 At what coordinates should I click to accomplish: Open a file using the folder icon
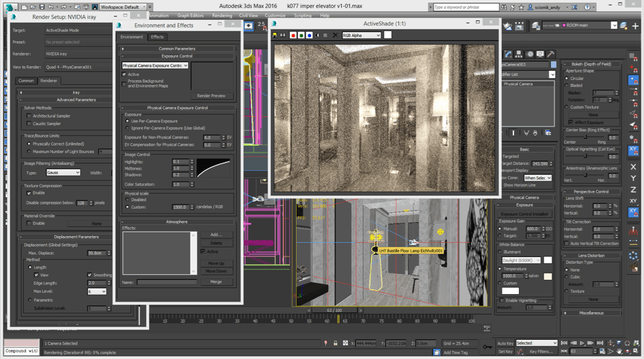coord(33,7)
